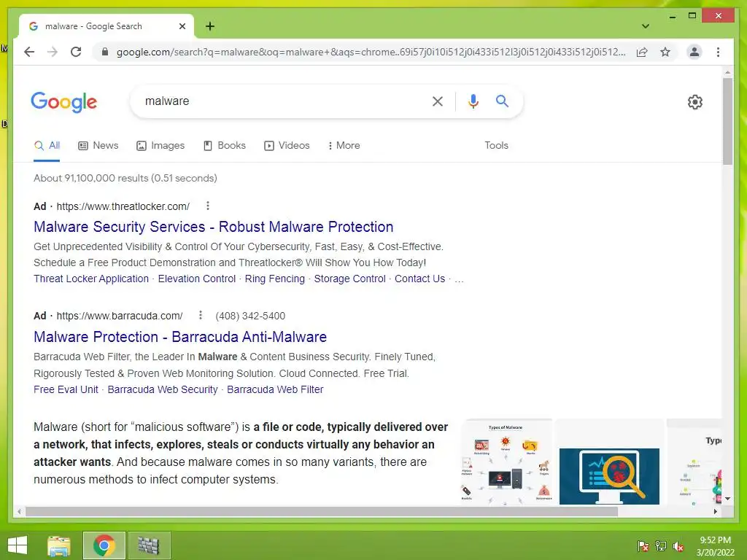Switch to the Images tab
The height and width of the screenshot is (560, 747).
(160, 146)
